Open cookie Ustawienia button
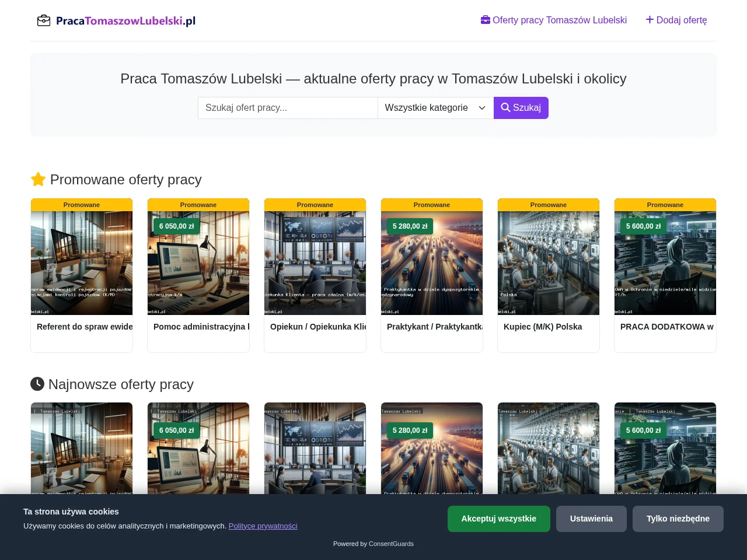This screenshot has height=560, width=747. pos(591,519)
